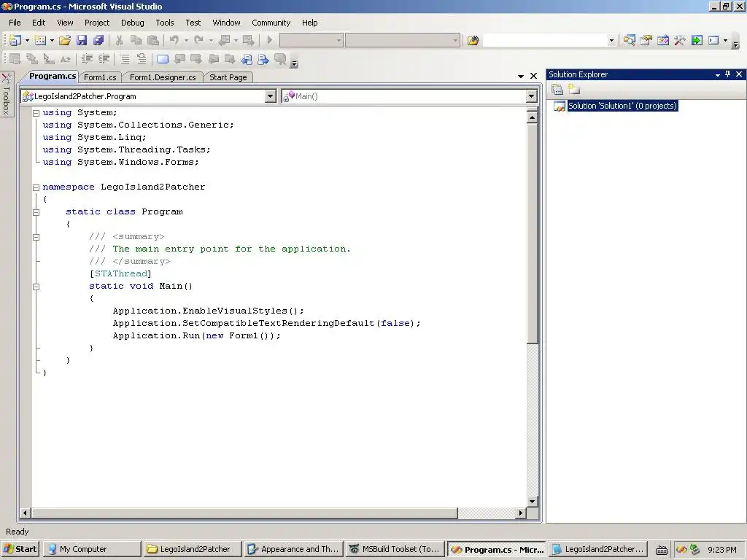Click the editor vertical scrollbar up arrow
Viewport: 747px width, 560px height.
[x=532, y=117]
